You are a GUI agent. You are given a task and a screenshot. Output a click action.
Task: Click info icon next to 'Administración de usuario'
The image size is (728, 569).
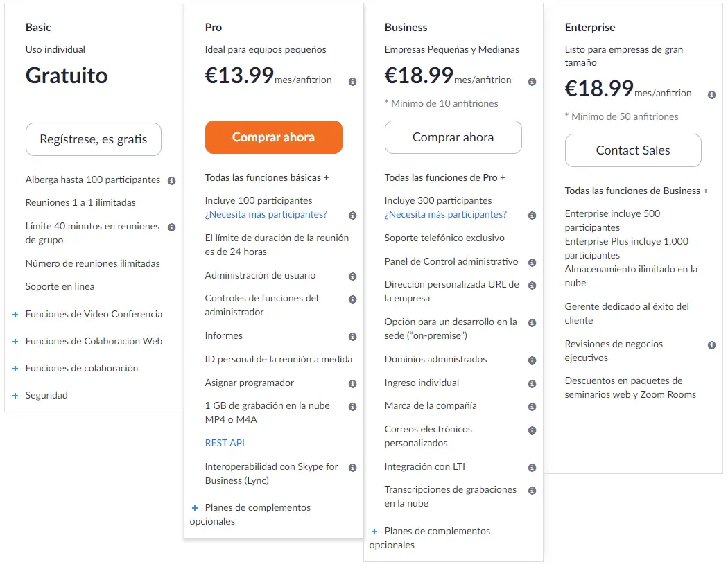pos(352,277)
